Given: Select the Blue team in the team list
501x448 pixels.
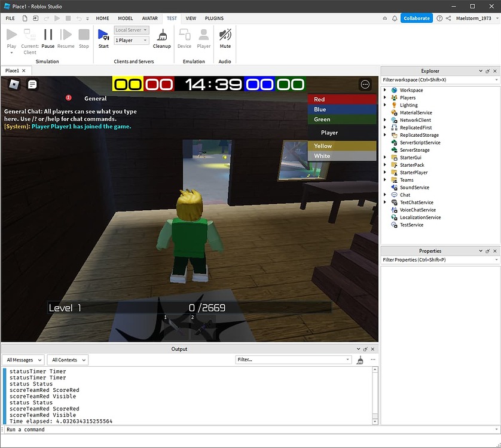Looking at the screenshot, I should point(341,109).
